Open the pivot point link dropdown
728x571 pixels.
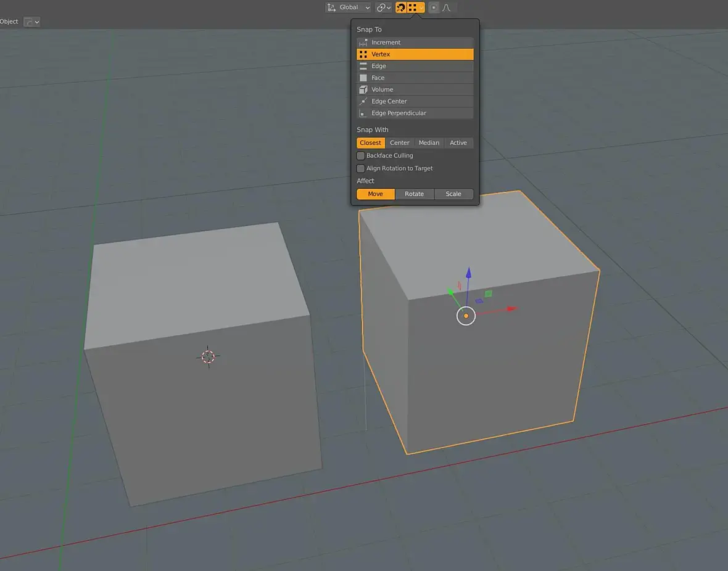point(384,7)
